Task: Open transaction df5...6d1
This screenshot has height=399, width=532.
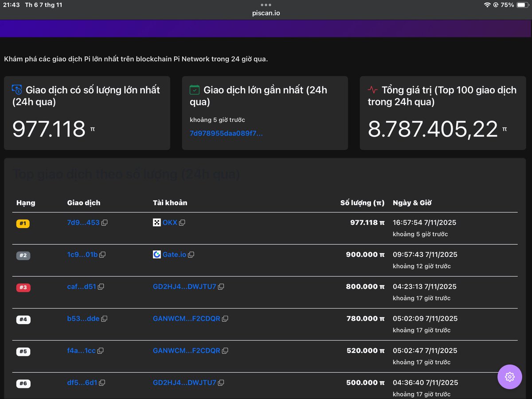Action: (x=82, y=382)
